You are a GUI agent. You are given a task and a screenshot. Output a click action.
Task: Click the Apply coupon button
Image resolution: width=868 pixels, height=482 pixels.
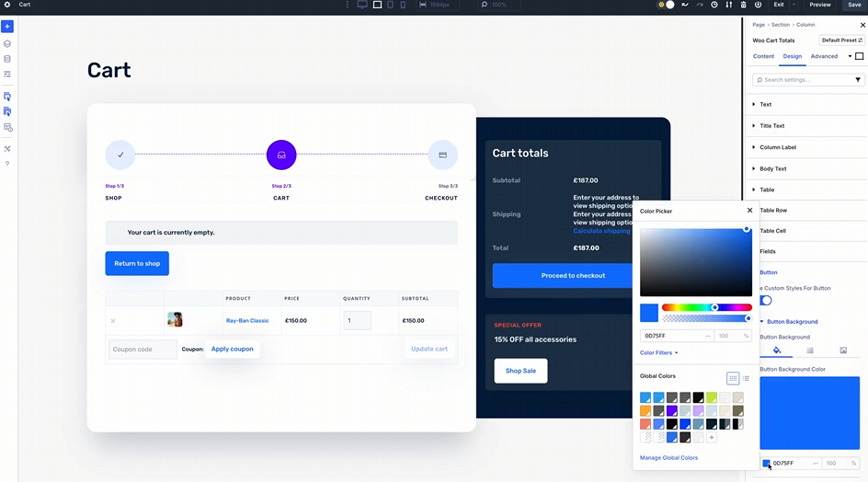232,349
